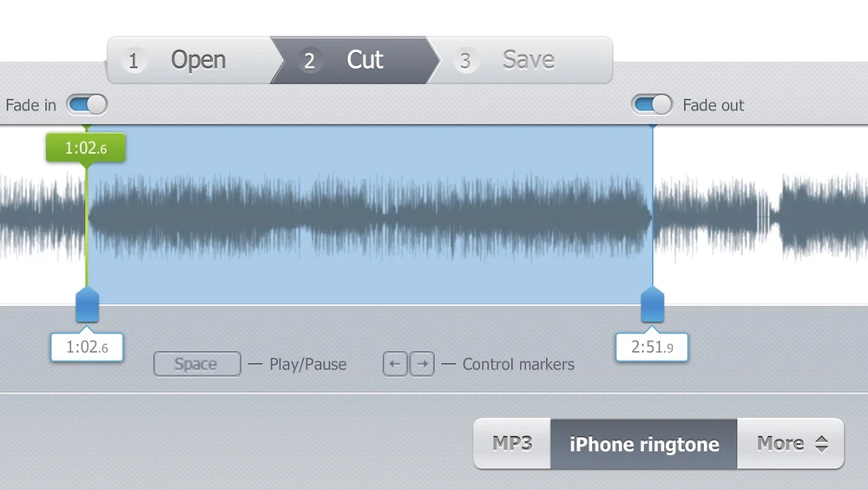The image size is (868, 490).
Task: Choose MP3 output format
Action: [x=512, y=443]
